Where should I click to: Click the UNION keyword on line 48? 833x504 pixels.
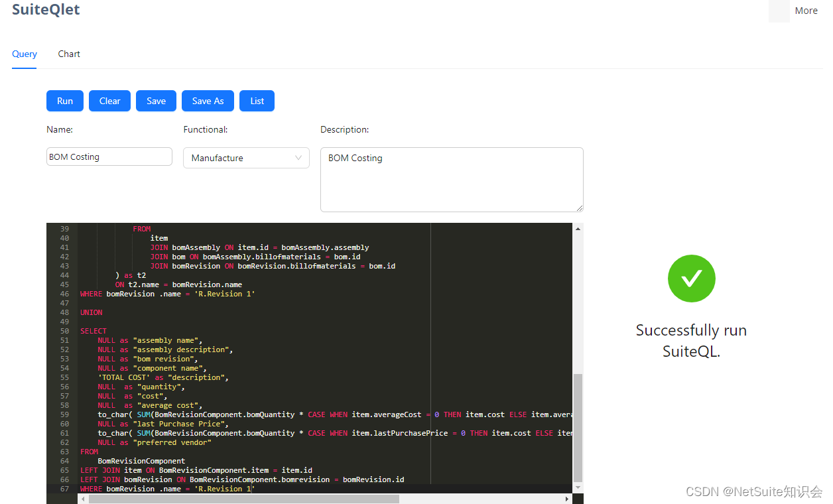(x=92, y=312)
